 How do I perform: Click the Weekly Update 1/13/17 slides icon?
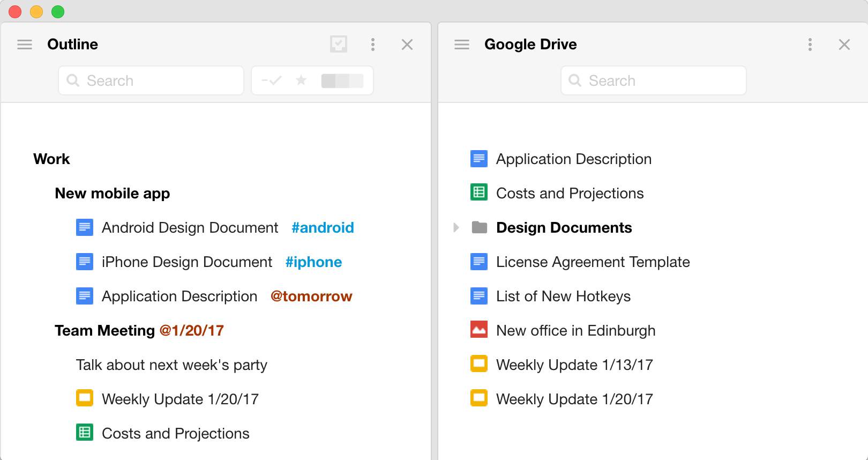click(x=479, y=363)
